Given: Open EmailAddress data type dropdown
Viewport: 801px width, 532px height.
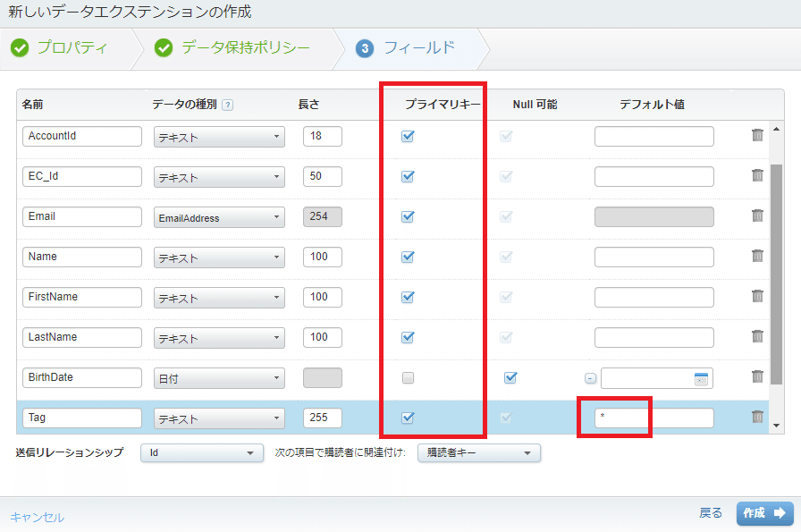Looking at the screenshot, I should pyautogui.click(x=219, y=217).
